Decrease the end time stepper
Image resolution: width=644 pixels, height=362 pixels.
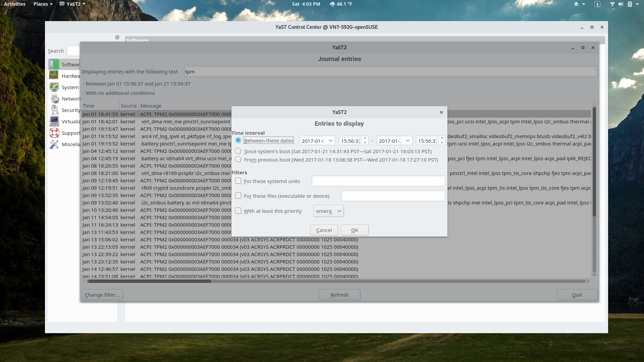tap(442, 143)
